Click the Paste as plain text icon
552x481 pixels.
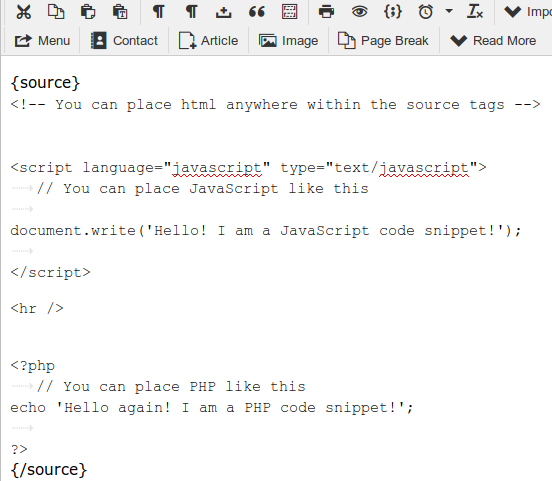click(120, 12)
